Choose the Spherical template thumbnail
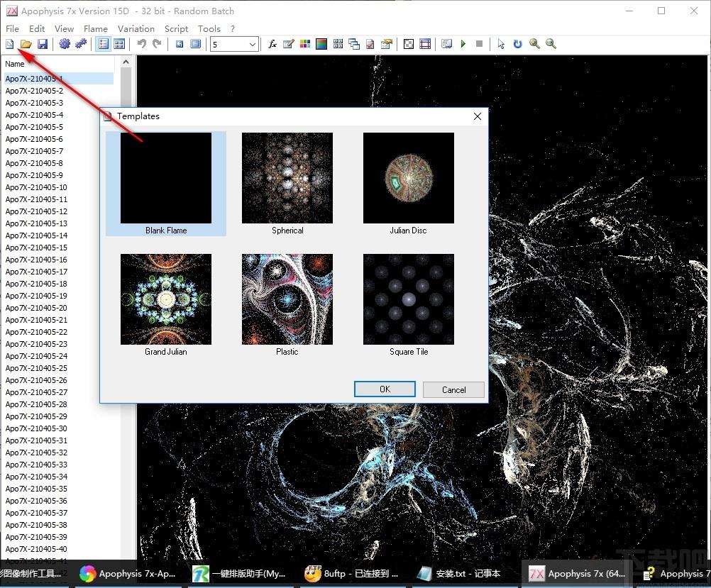Viewport: 711px width, 588px height. pos(287,178)
